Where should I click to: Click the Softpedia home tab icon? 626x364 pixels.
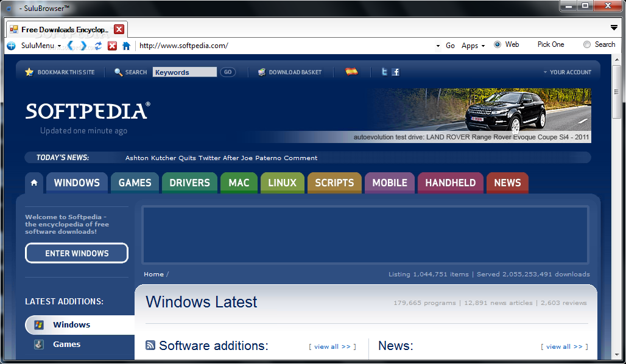(34, 183)
